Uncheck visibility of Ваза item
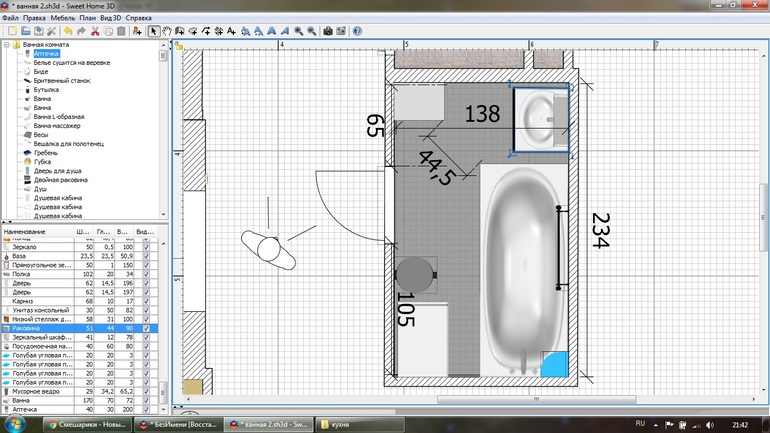The image size is (770, 433). tap(147, 256)
